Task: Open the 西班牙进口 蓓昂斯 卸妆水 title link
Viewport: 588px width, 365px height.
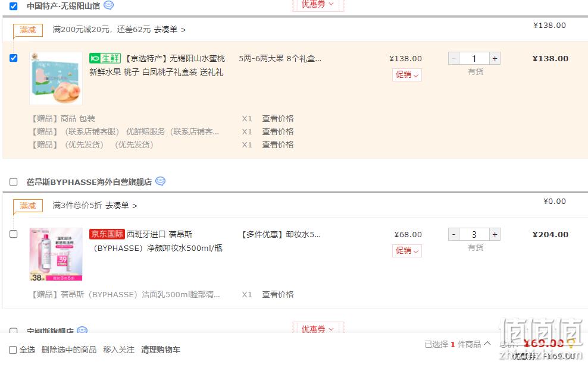Action: (157, 241)
